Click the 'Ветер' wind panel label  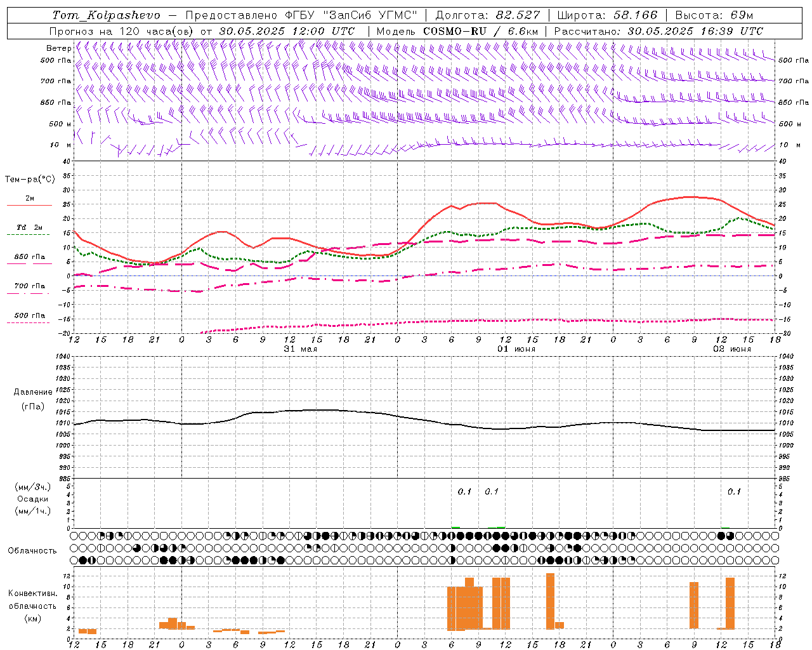point(58,48)
